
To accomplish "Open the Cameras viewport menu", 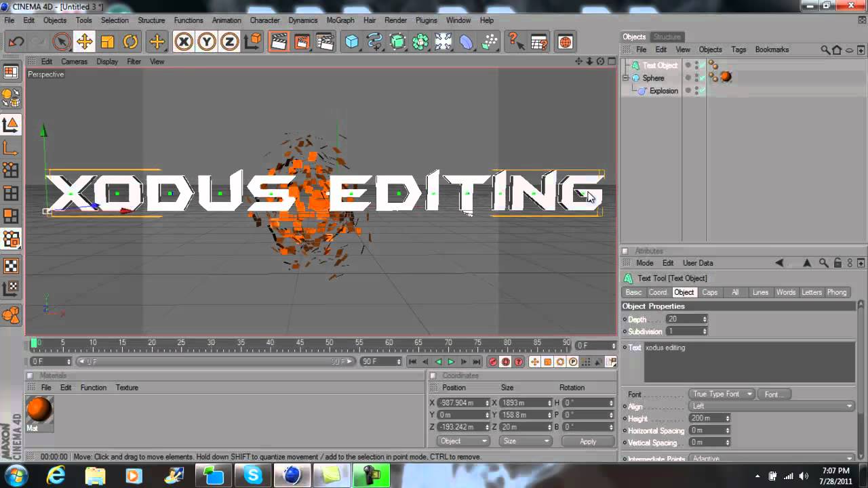I will click(x=74, y=62).
